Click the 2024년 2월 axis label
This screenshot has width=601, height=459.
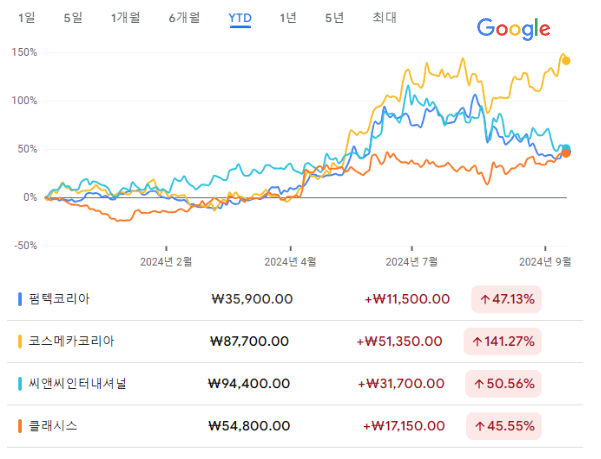point(166,262)
